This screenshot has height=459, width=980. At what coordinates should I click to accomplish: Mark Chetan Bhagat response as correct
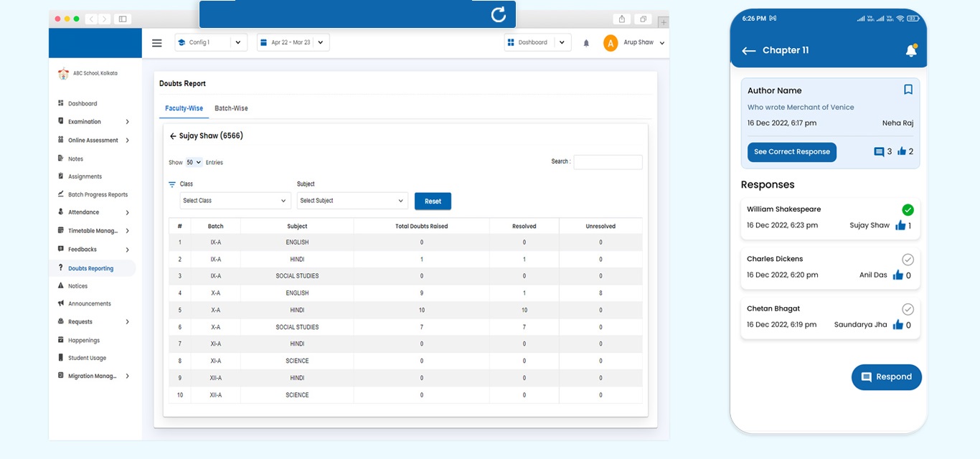click(x=908, y=309)
